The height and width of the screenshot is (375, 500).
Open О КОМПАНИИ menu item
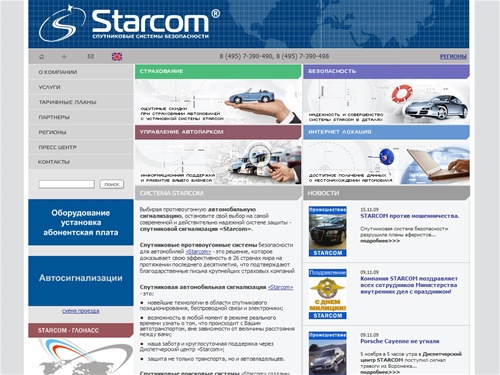click(81, 72)
